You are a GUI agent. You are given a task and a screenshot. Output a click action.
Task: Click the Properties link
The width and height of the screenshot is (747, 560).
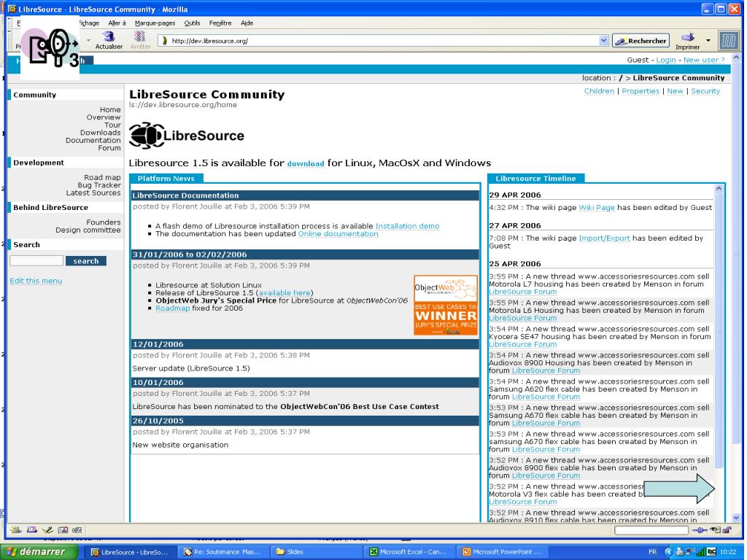click(x=640, y=91)
